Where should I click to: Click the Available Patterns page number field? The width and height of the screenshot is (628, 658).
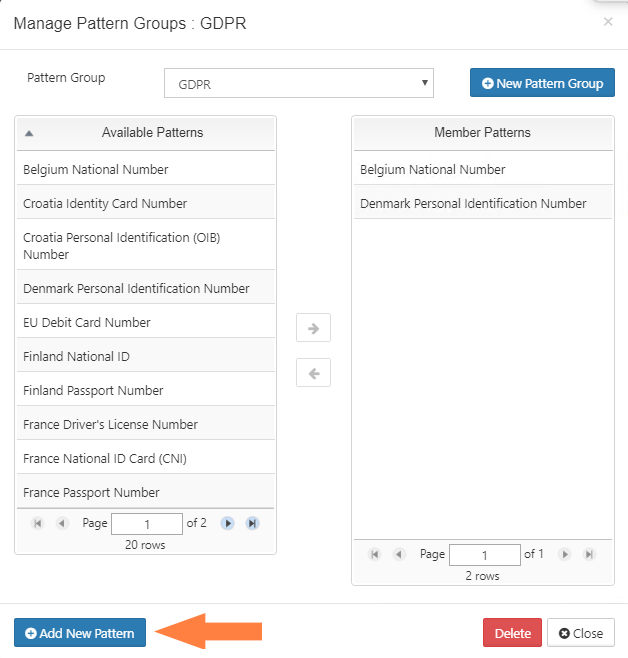pyautogui.click(x=146, y=523)
